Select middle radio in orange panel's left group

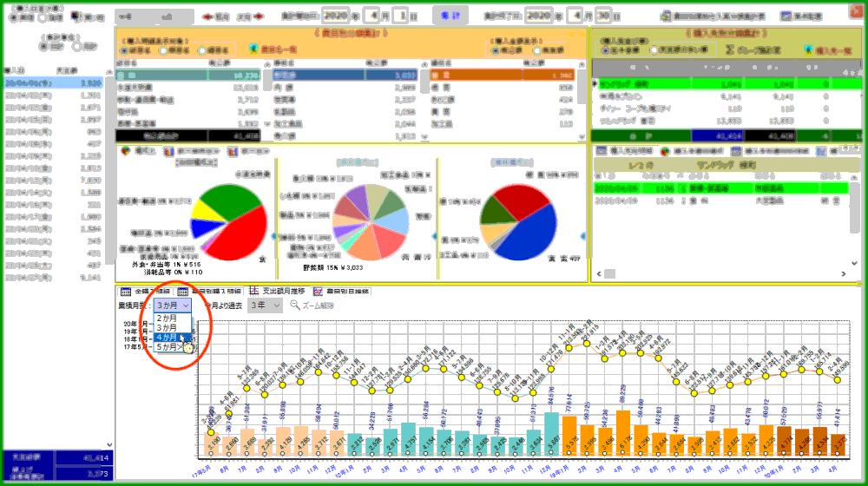click(x=163, y=50)
